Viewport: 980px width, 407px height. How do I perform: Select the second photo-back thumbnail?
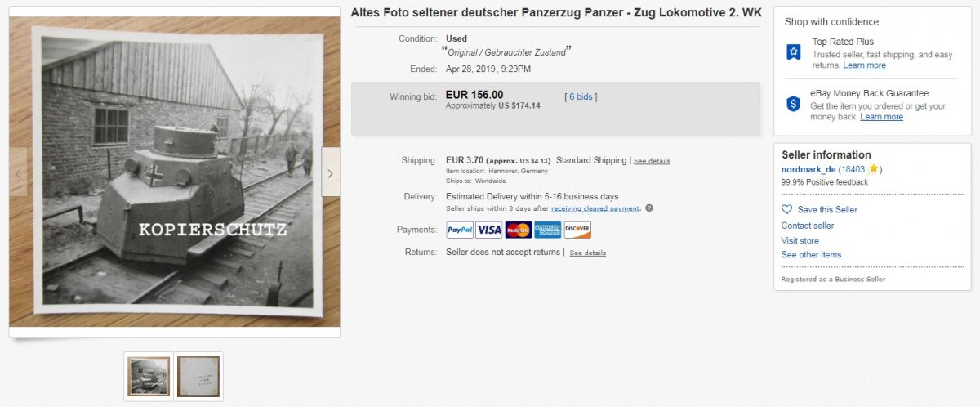point(198,376)
